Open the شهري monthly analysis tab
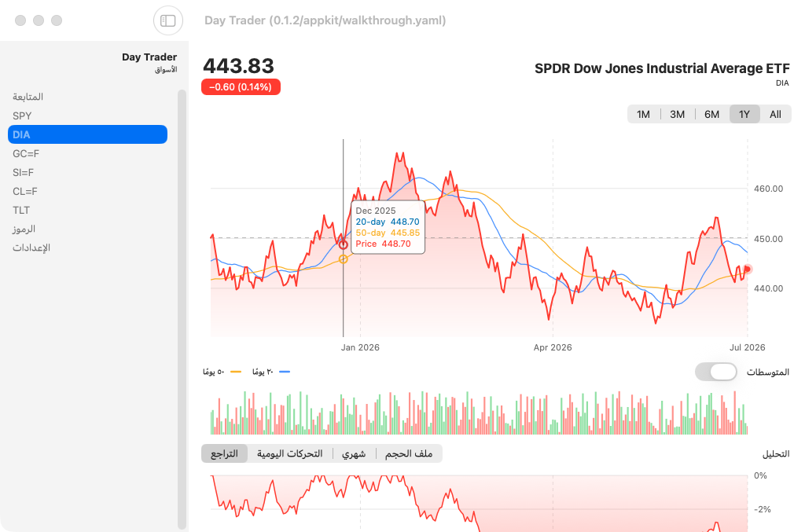 pos(354,453)
